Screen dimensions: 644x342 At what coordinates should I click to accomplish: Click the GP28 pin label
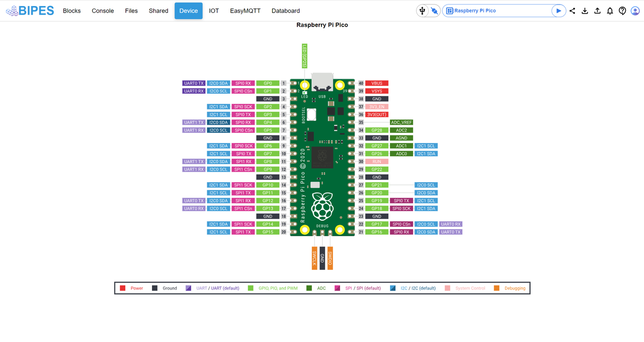point(377,130)
